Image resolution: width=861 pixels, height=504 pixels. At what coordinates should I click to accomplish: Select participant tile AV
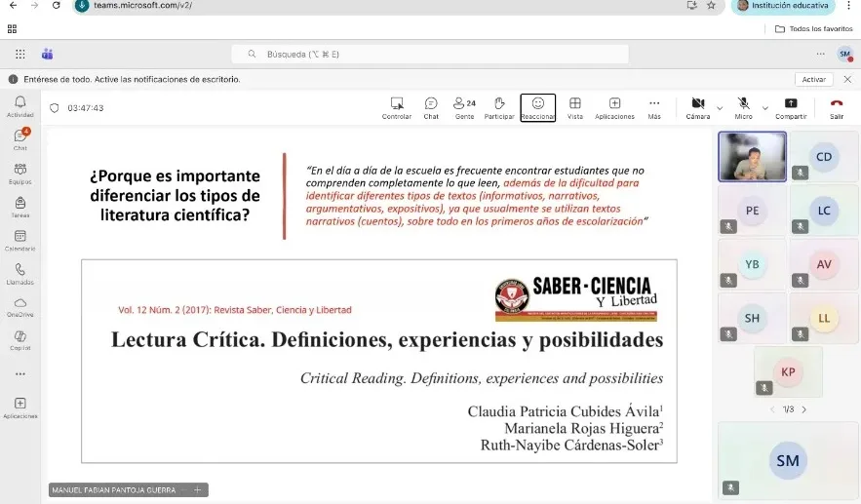click(824, 264)
